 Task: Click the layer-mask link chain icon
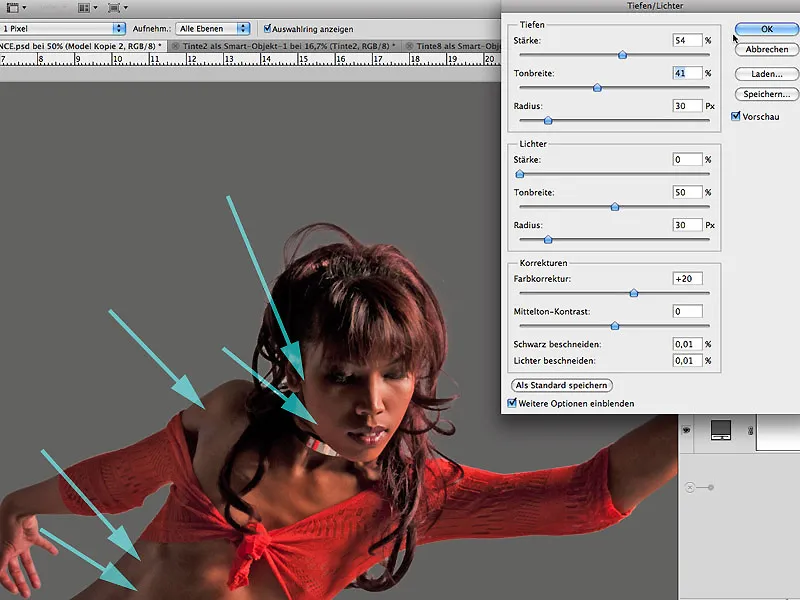[x=751, y=431]
